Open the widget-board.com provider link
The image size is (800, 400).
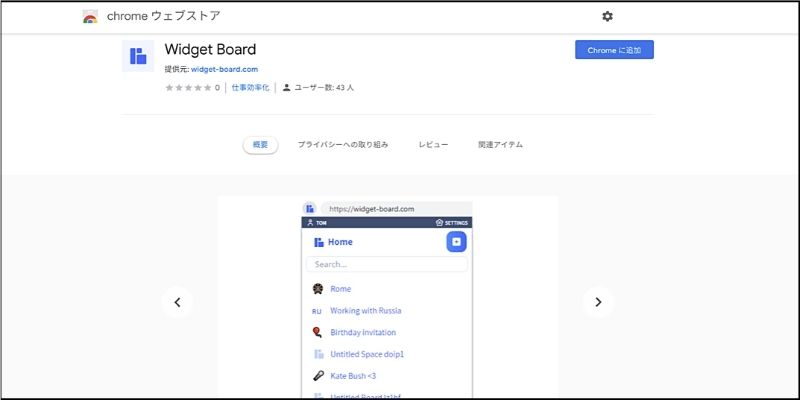coord(224,69)
